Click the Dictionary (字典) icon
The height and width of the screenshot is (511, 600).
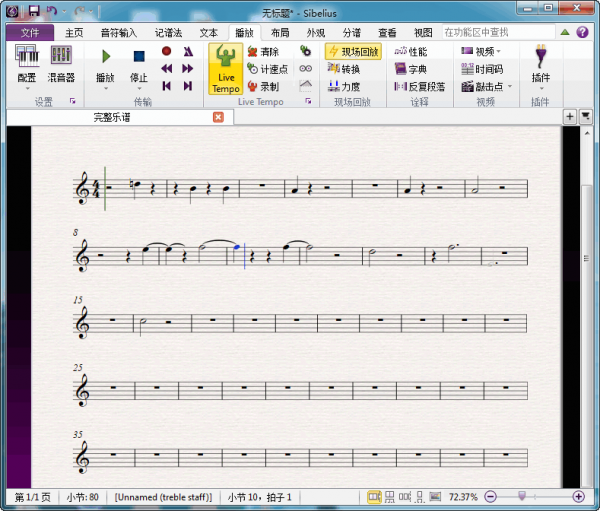[x=410, y=69]
